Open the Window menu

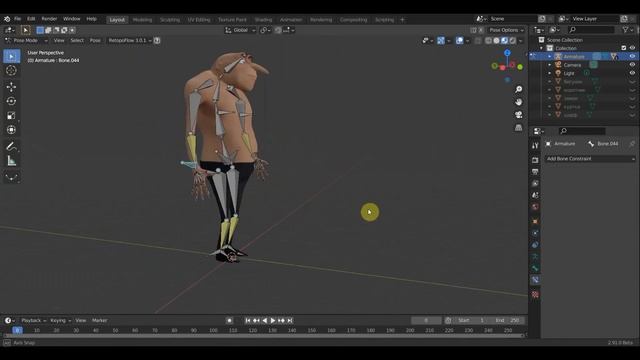[x=71, y=19]
